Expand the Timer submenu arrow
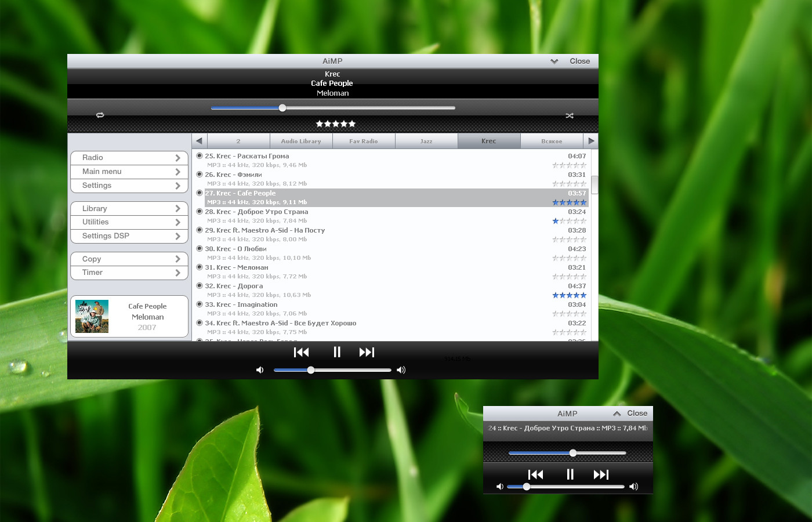Viewport: 812px width, 522px height. (178, 273)
